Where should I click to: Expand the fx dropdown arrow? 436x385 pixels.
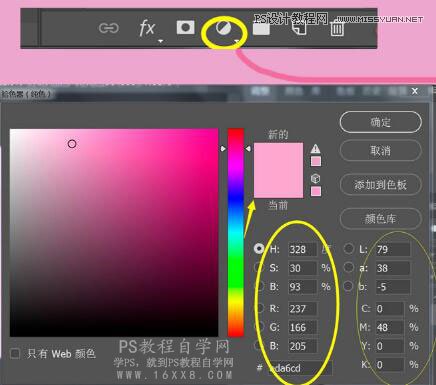point(161,41)
